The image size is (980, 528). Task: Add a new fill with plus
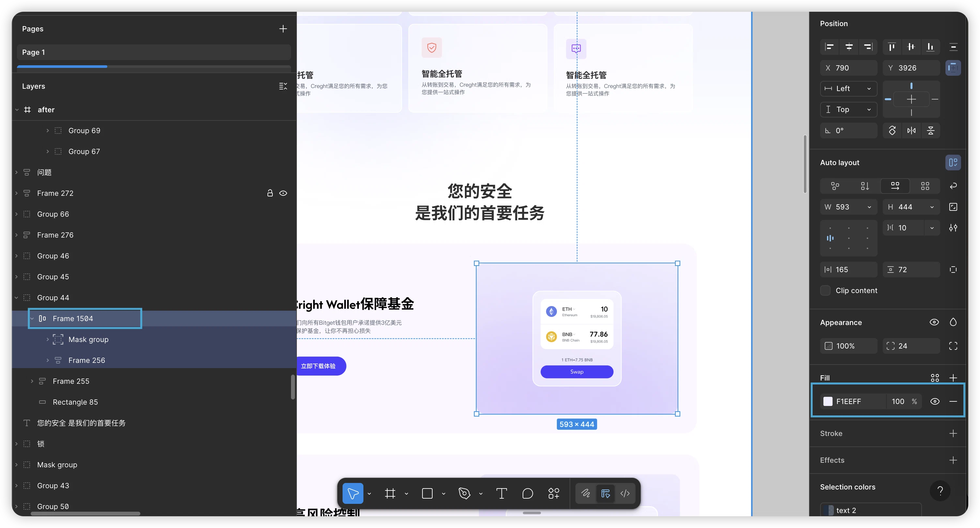(x=953, y=378)
